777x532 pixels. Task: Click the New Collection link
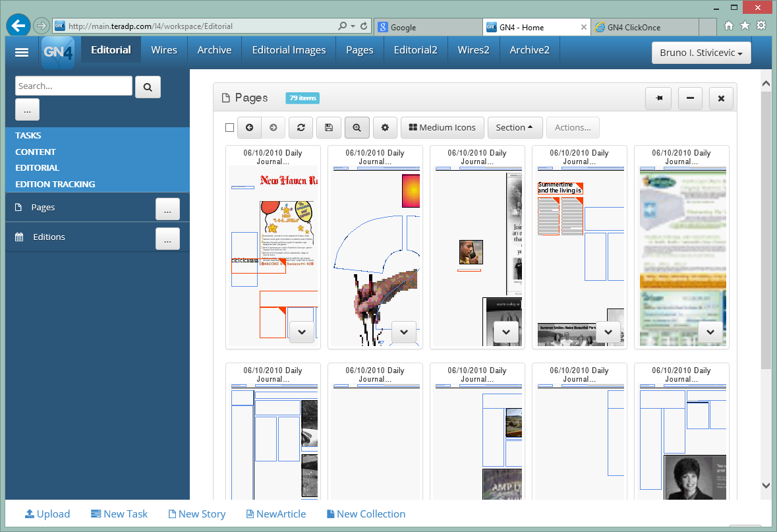[366, 514]
